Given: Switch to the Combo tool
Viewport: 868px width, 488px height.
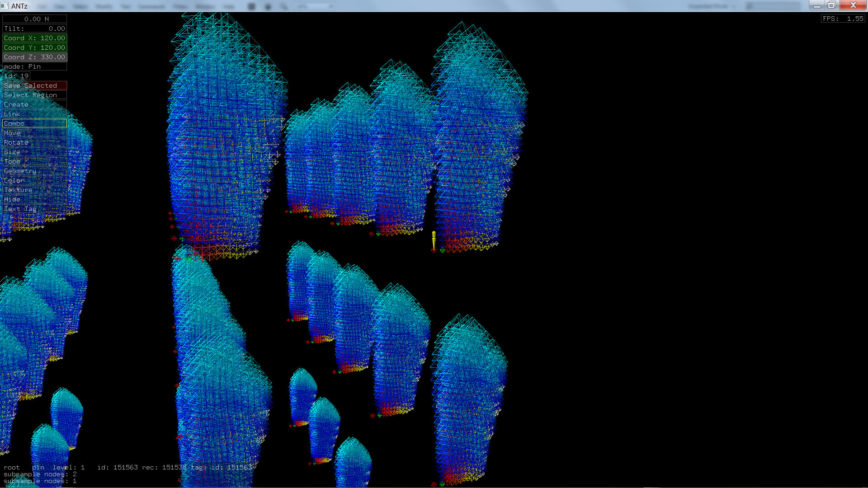Looking at the screenshot, I should coord(34,123).
